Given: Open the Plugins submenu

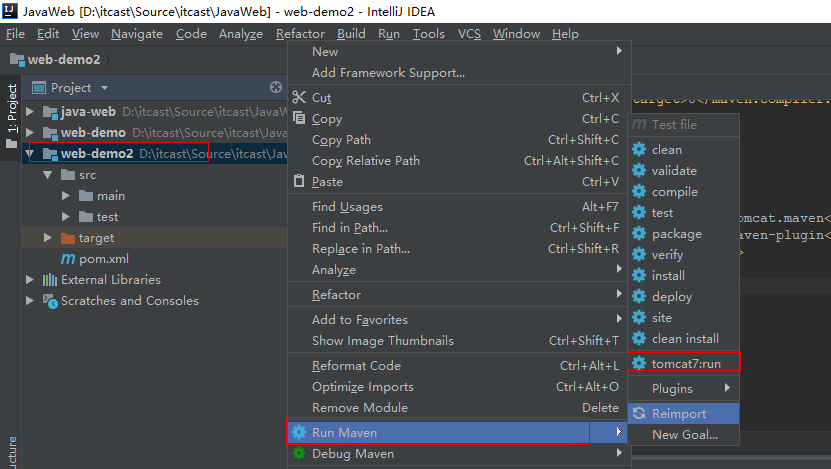Looking at the screenshot, I should coord(672,388).
